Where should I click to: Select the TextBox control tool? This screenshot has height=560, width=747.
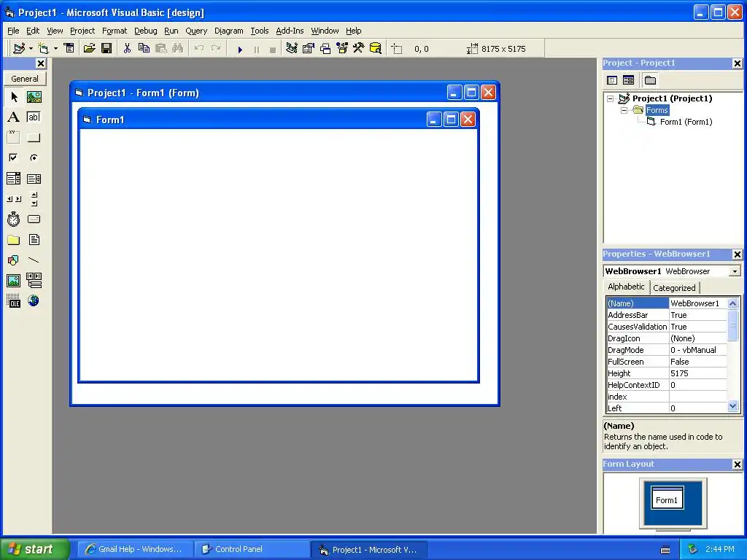[34, 117]
